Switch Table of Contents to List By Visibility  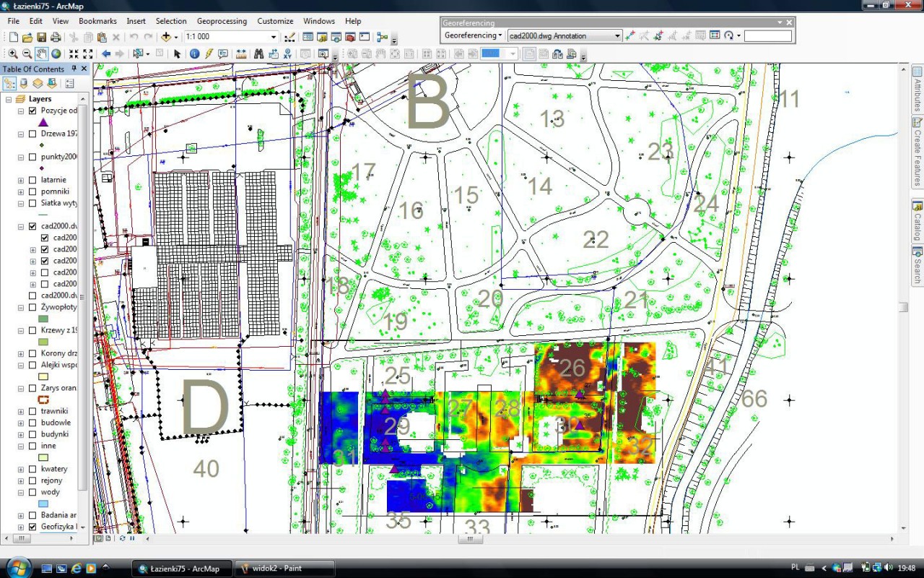(x=38, y=83)
